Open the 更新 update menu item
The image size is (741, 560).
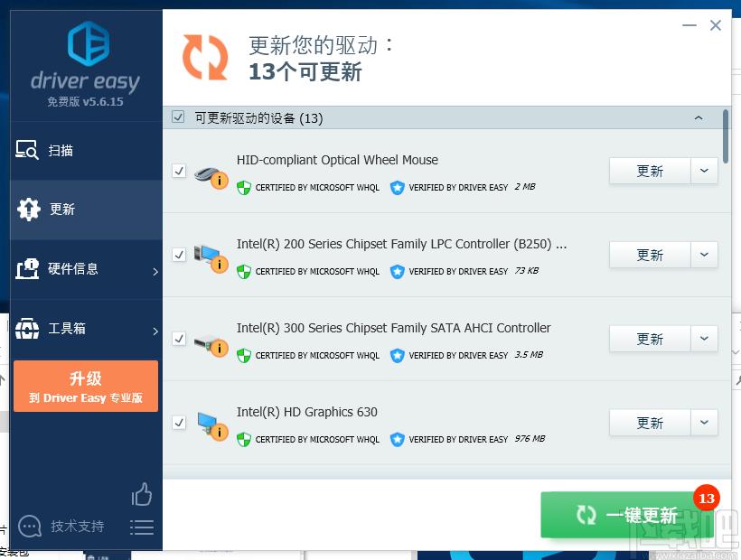click(x=87, y=210)
